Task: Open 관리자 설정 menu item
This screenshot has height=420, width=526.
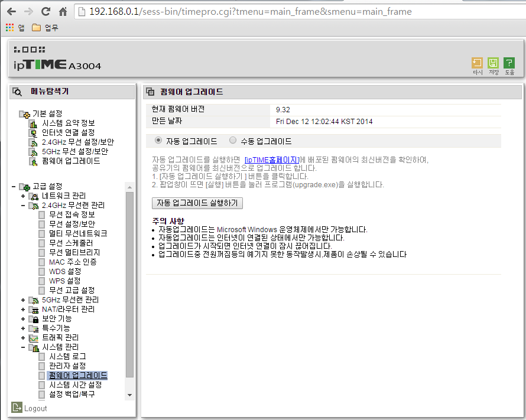Action: coord(67,366)
